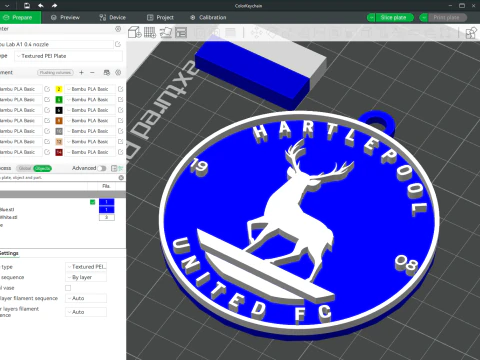This screenshot has width=480, height=360.
Task: Save the project with the disk icon
Action: coord(27,6)
